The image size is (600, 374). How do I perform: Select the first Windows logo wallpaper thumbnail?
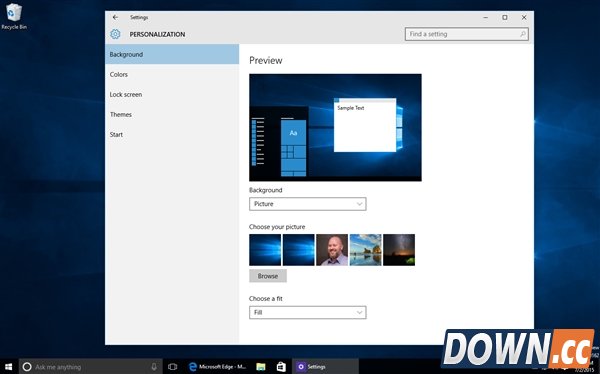[265, 250]
